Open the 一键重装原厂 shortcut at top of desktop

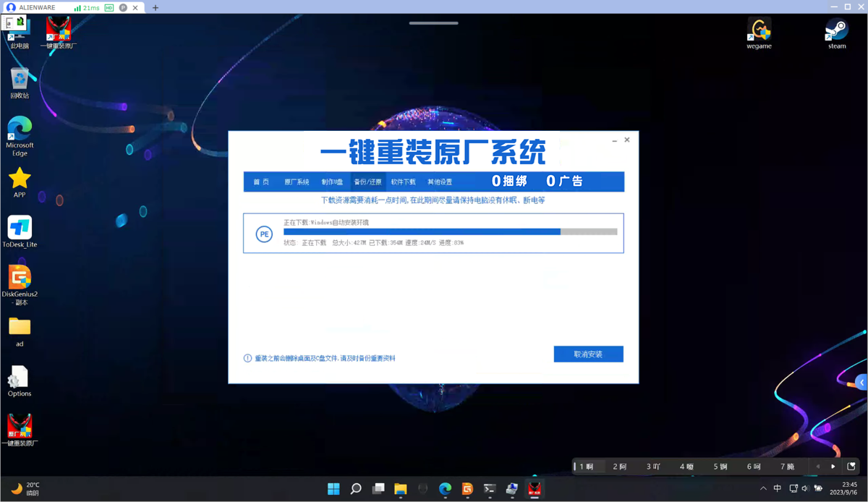click(59, 33)
